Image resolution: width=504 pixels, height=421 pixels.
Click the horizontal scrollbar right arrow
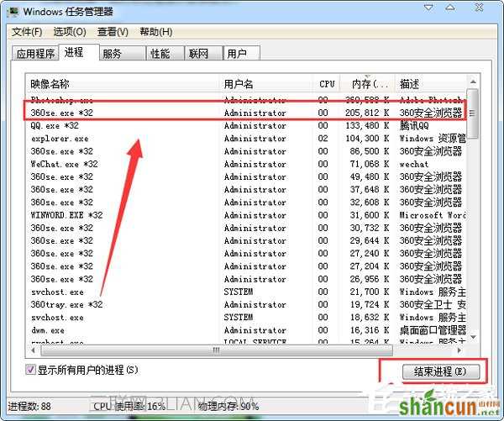pyautogui.click(x=459, y=350)
